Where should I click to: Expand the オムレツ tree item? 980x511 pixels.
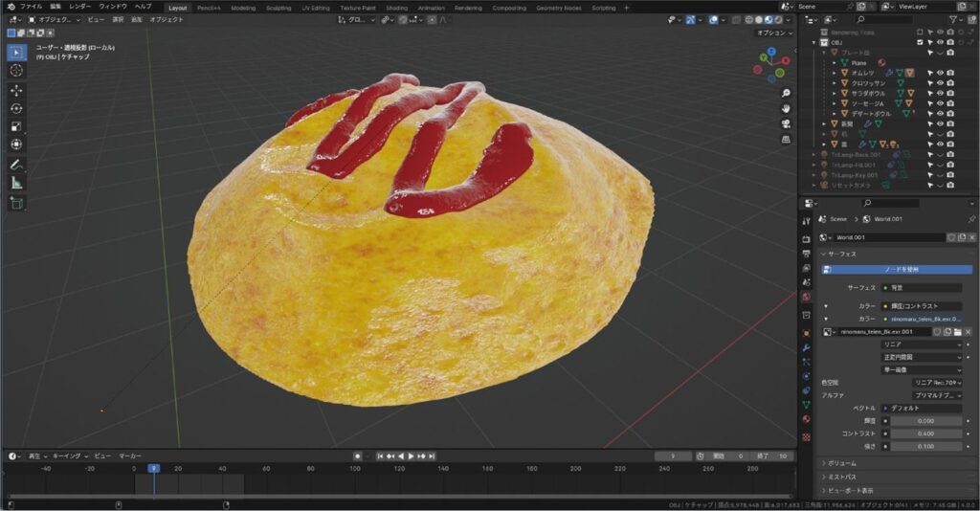tap(835, 73)
